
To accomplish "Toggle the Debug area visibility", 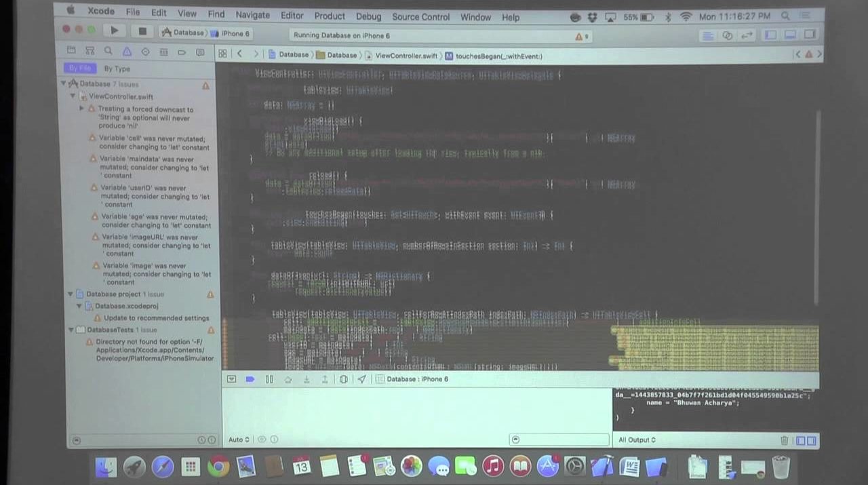I will click(x=790, y=35).
